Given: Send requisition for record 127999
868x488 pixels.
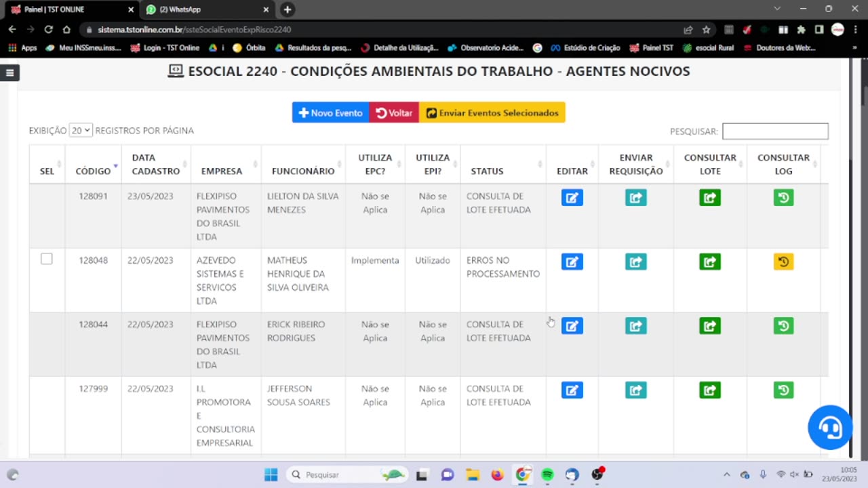Looking at the screenshot, I should tap(635, 390).
